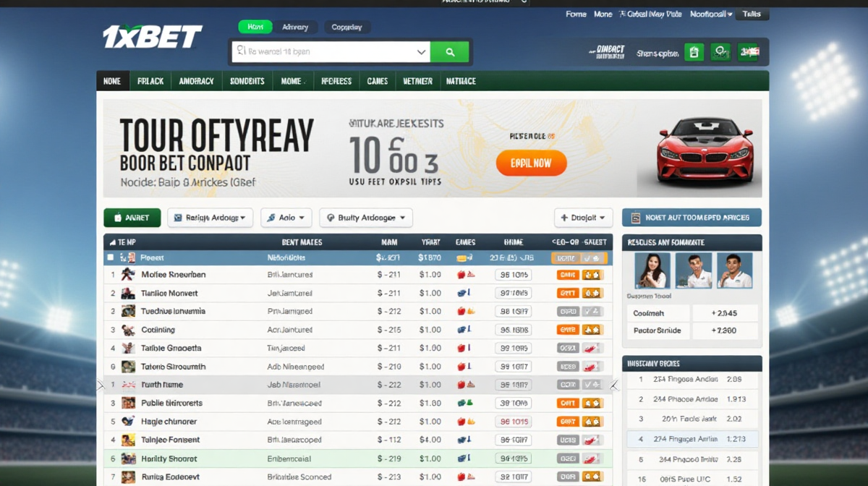Click the Tailks button in the top bar

751,14
